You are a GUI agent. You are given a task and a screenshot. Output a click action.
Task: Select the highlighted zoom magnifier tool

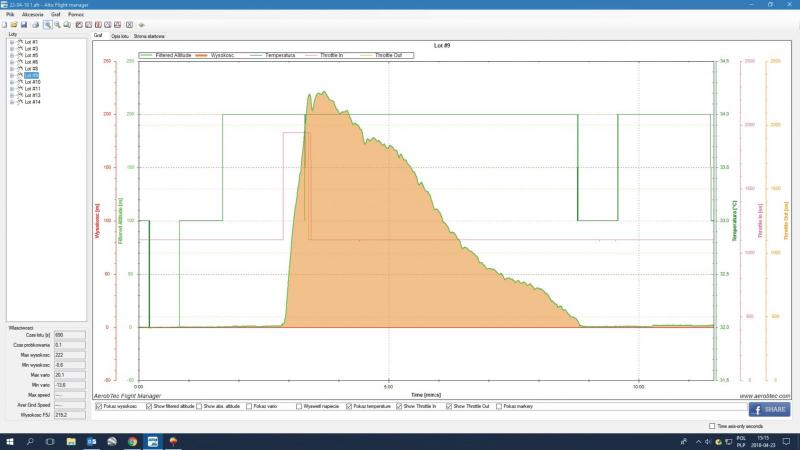coord(47,24)
